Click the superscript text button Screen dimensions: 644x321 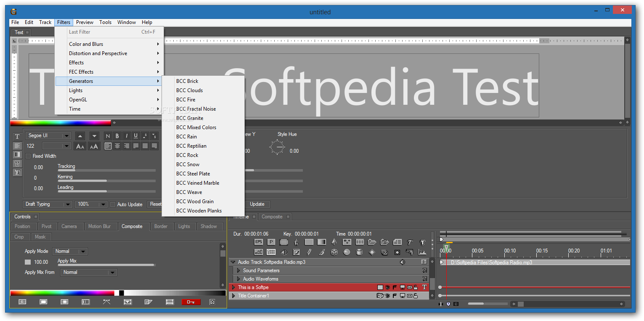(x=145, y=135)
